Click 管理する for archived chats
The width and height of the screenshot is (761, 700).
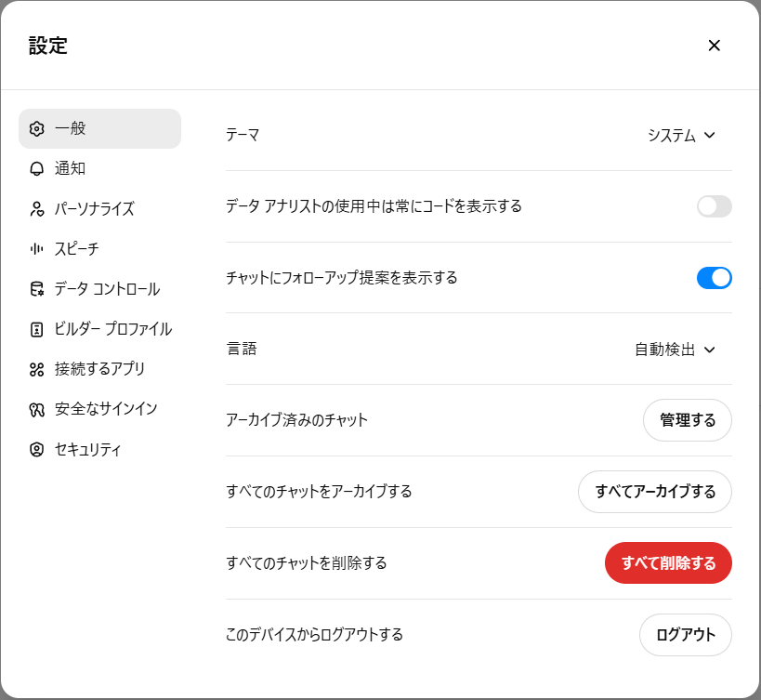pos(687,420)
